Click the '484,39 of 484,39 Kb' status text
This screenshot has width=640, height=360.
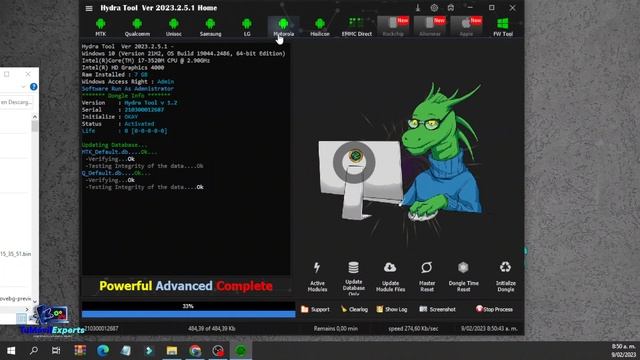[x=211, y=329]
